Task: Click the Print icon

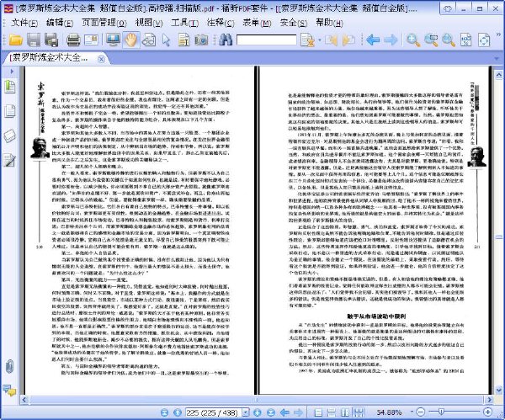Action: pyautogui.click(x=73, y=40)
